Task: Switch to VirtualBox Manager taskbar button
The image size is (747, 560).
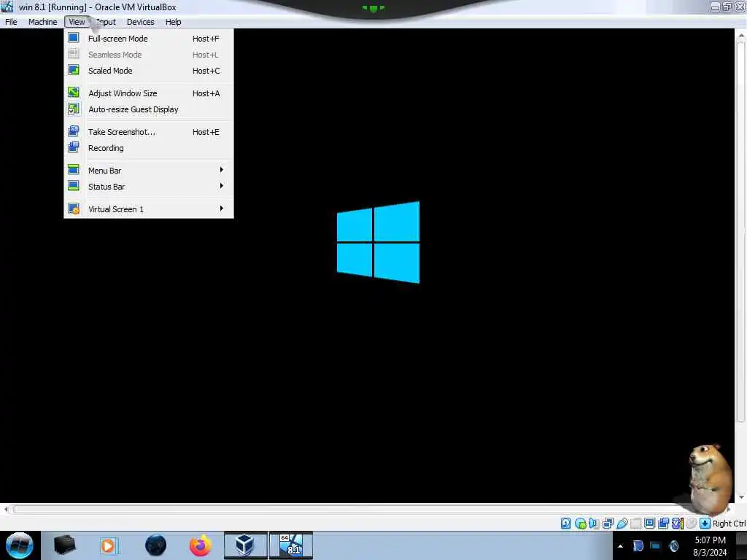Action: [245, 545]
